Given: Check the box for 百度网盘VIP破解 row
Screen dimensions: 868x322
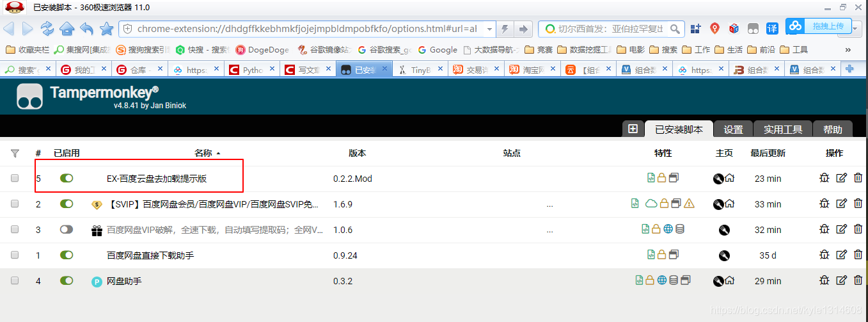Looking at the screenshot, I should click(15, 230).
